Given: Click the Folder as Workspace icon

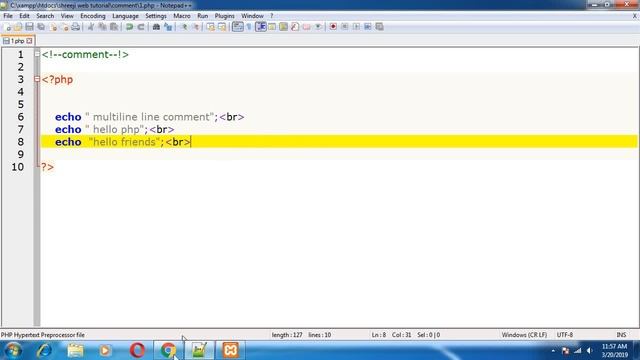Looking at the screenshot, I should pos(306,27).
